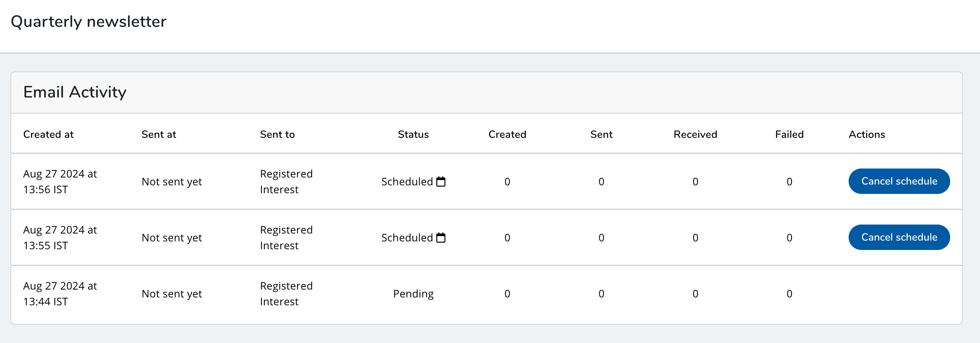Cancel schedule for the 13:56 IST email
The width and height of the screenshot is (980, 343).
(899, 181)
